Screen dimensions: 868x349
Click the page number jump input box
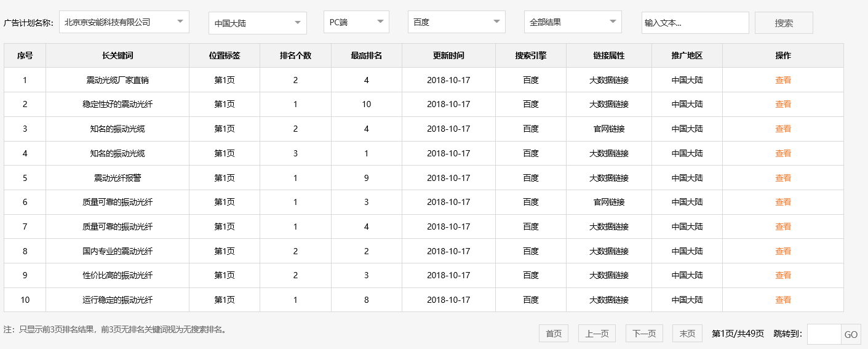point(824,334)
